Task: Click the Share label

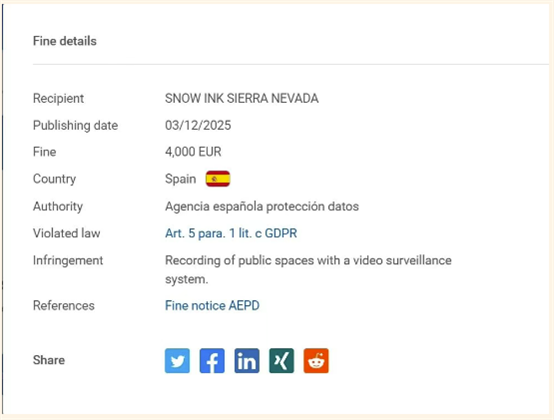Action: 49,360
